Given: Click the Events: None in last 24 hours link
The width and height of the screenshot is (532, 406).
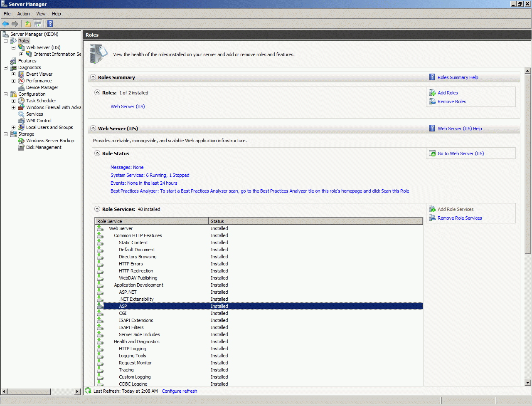Looking at the screenshot, I should point(144,183).
